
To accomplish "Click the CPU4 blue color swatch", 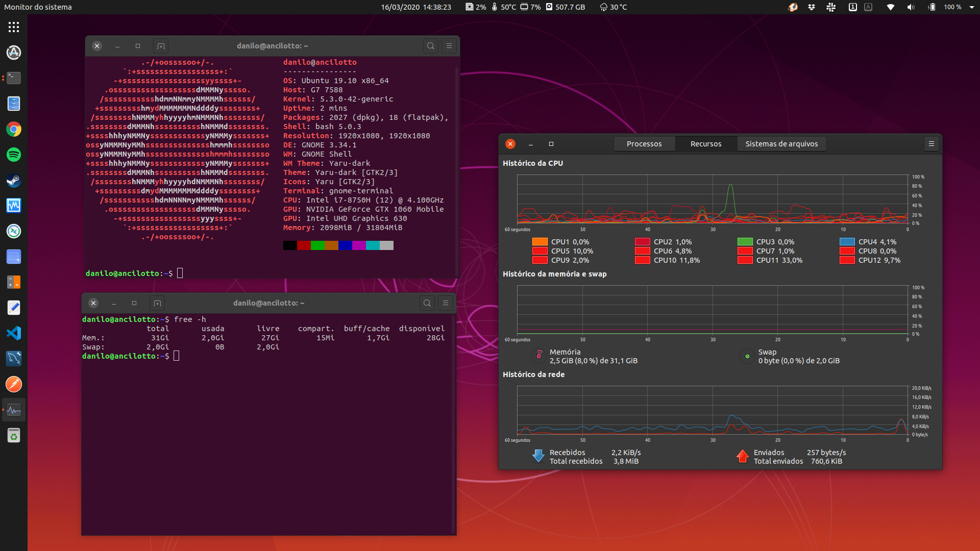I will tap(847, 242).
